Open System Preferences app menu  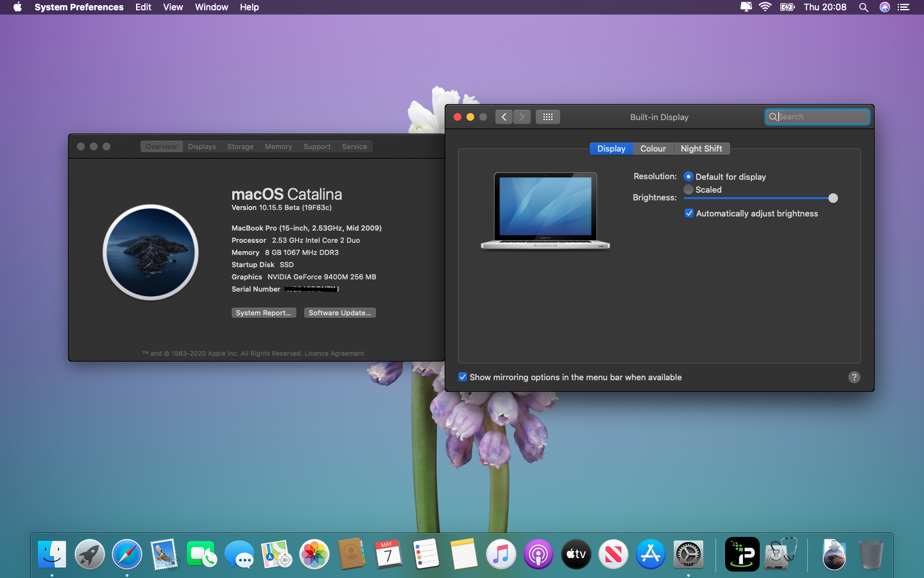point(79,7)
